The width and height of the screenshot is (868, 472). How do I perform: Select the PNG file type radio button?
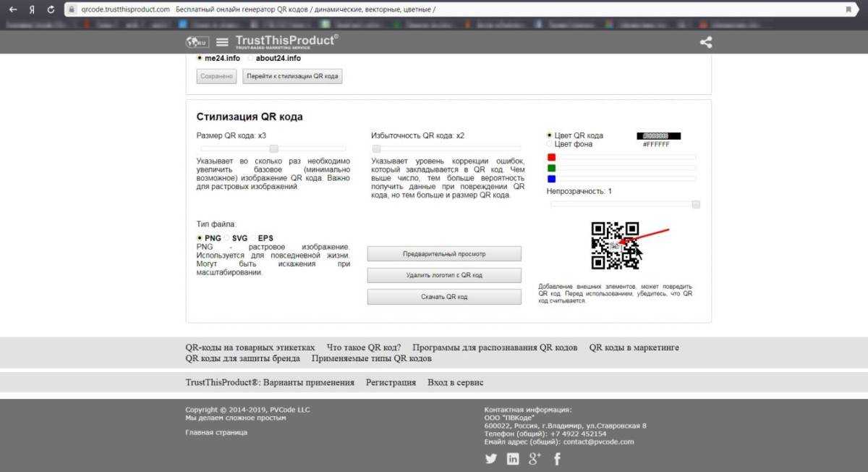tap(200, 237)
